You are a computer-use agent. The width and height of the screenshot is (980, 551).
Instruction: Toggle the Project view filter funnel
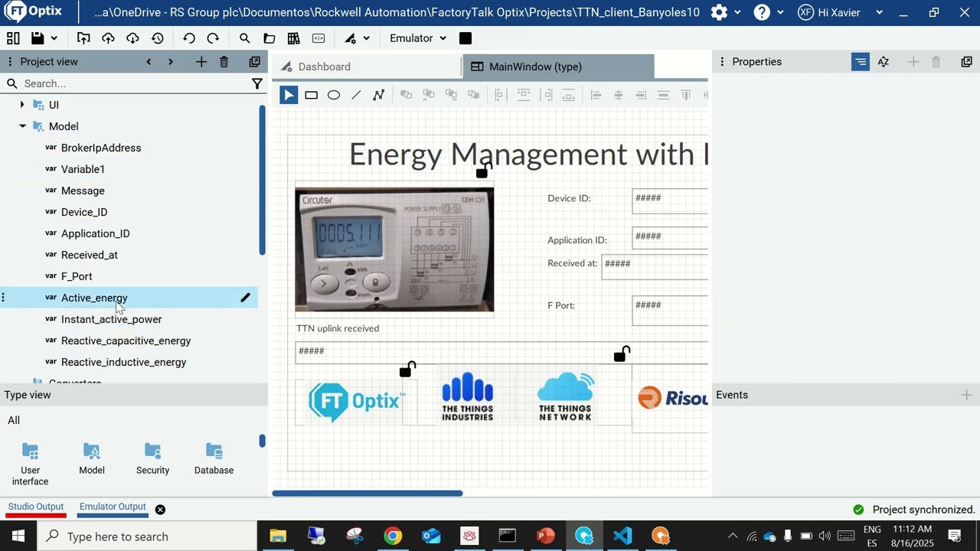[257, 83]
